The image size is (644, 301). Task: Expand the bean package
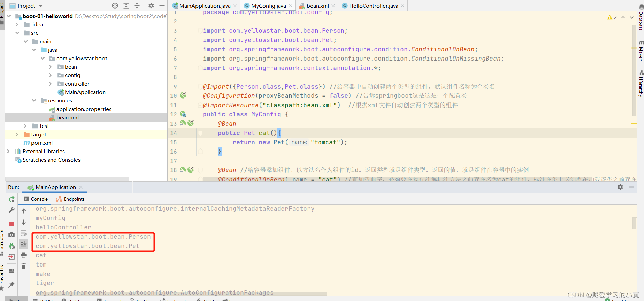point(51,67)
